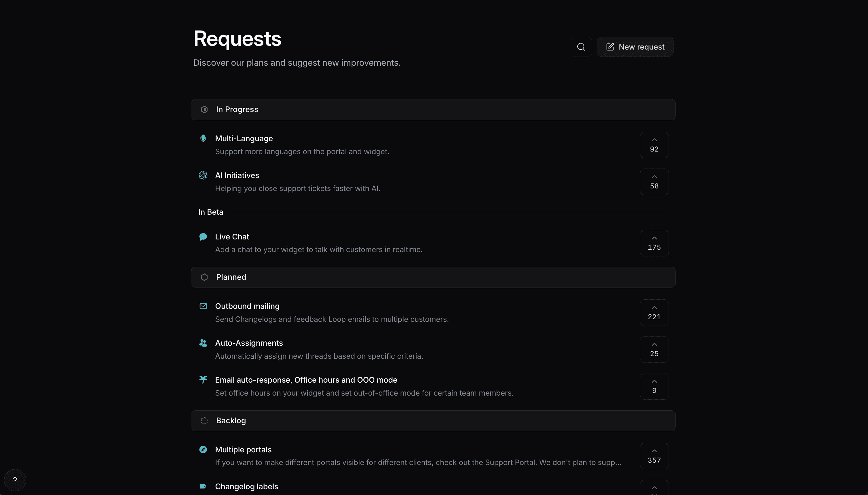Collapse the Planned section header
The height and width of the screenshot is (495, 868).
click(x=433, y=277)
